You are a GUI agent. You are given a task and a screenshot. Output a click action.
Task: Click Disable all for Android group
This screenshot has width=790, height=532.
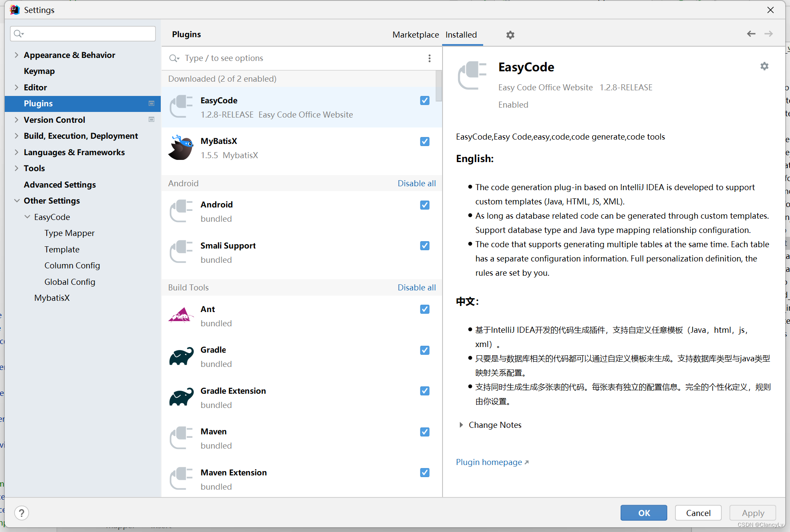click(417, 183)
